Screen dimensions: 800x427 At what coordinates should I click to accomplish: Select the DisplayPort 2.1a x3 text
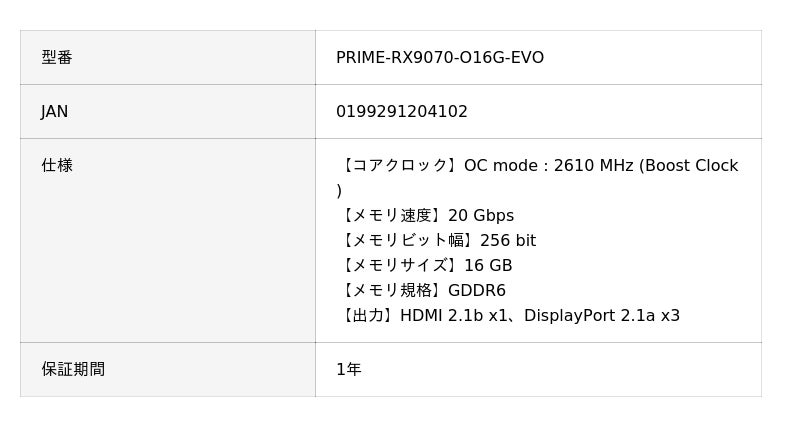(602, 316)
